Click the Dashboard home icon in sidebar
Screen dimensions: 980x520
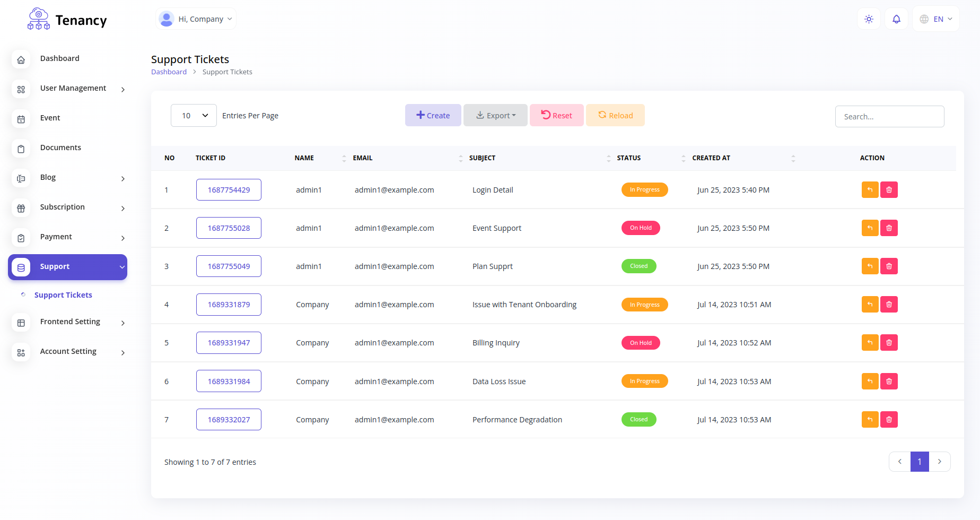[x=21, y=60]
